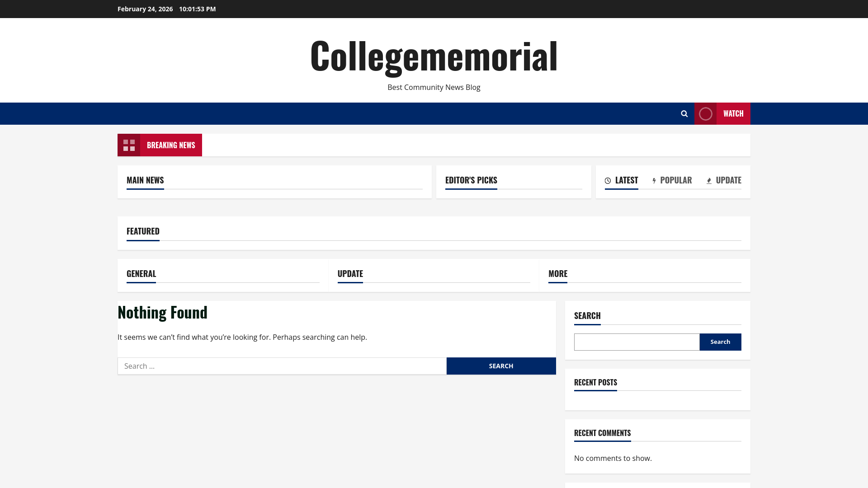Click the GENERAL section heading
Screen dimensions: 868x488
pos(141,274)
